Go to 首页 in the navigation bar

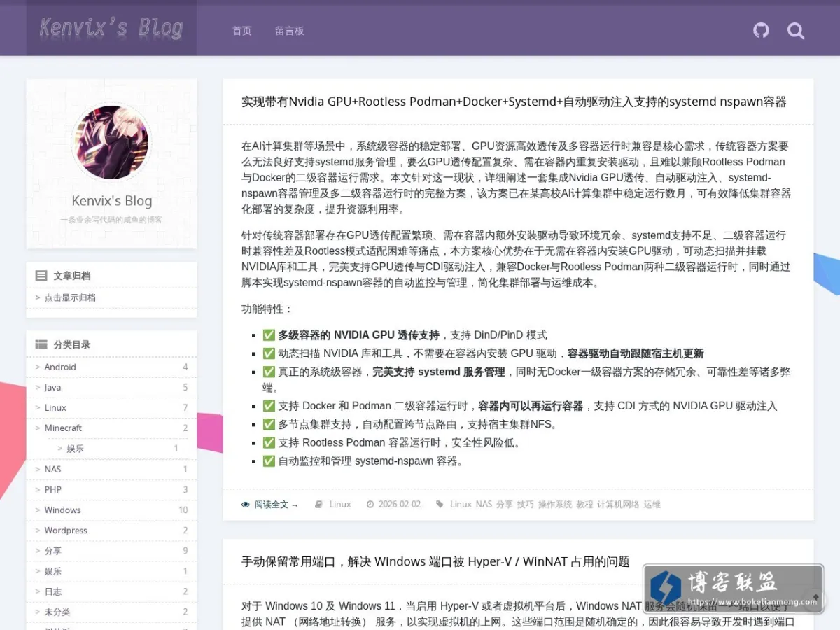click(x=242, y=31)
